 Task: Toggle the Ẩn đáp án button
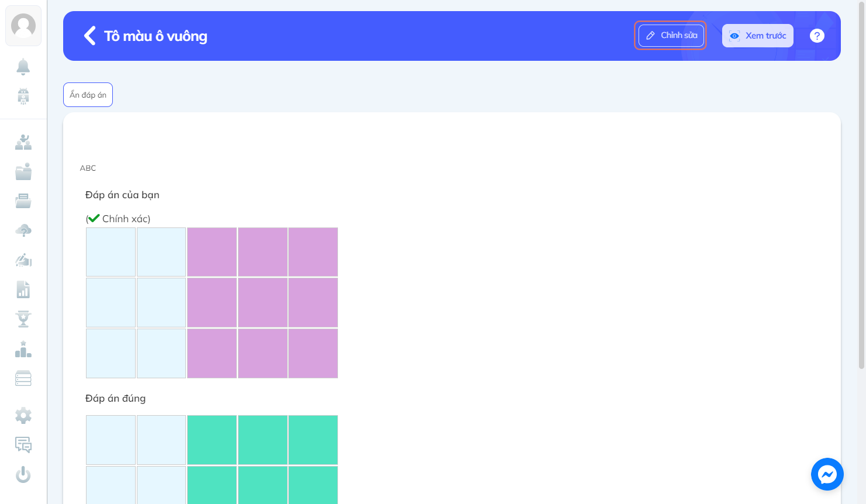[88, 95]
